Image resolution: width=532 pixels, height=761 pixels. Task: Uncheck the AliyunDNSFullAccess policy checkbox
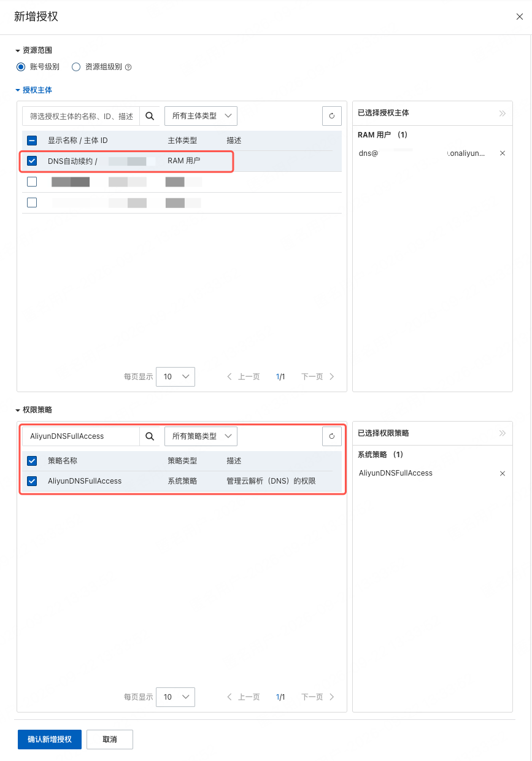[32, 481]
